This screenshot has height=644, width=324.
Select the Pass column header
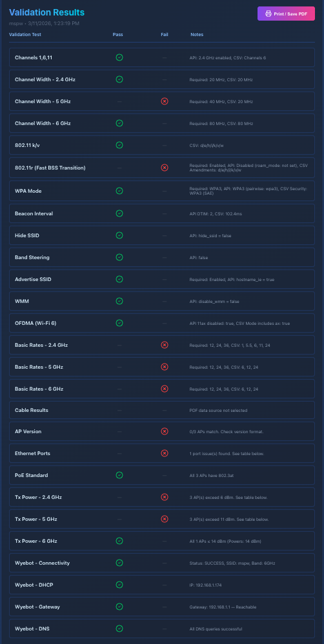click(x=117, y=35)
